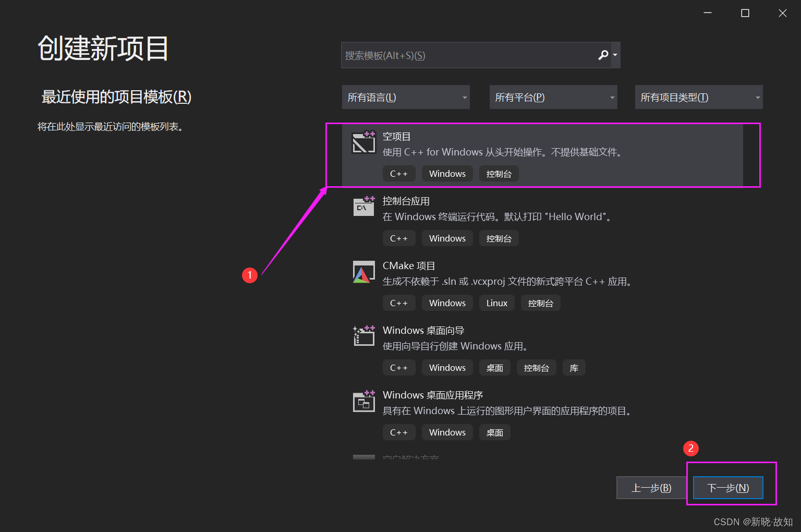This screenshot has height=532, width=801.
Task: Maximize the dialog window
Action: [745, 13]
